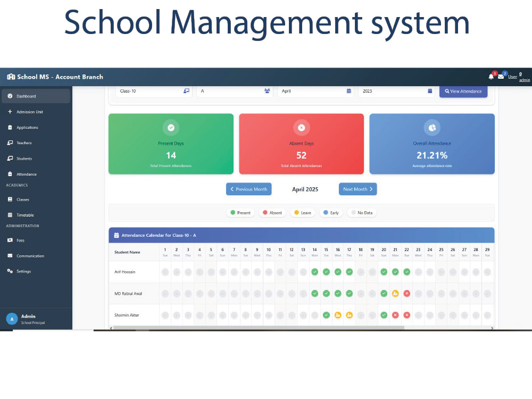The image size is (532, 399).
Task: Click the Early legend chip
Action: (x=331, y=213)
